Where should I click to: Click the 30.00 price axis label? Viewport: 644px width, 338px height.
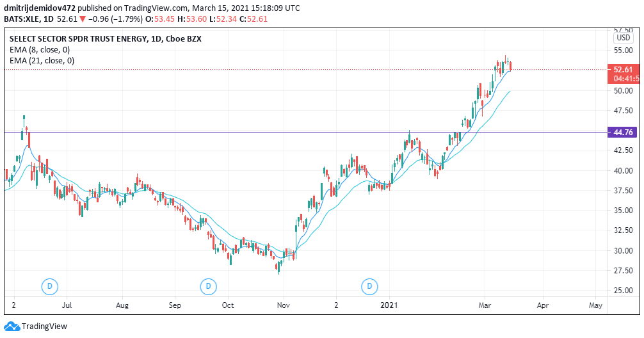pos(623,250)
